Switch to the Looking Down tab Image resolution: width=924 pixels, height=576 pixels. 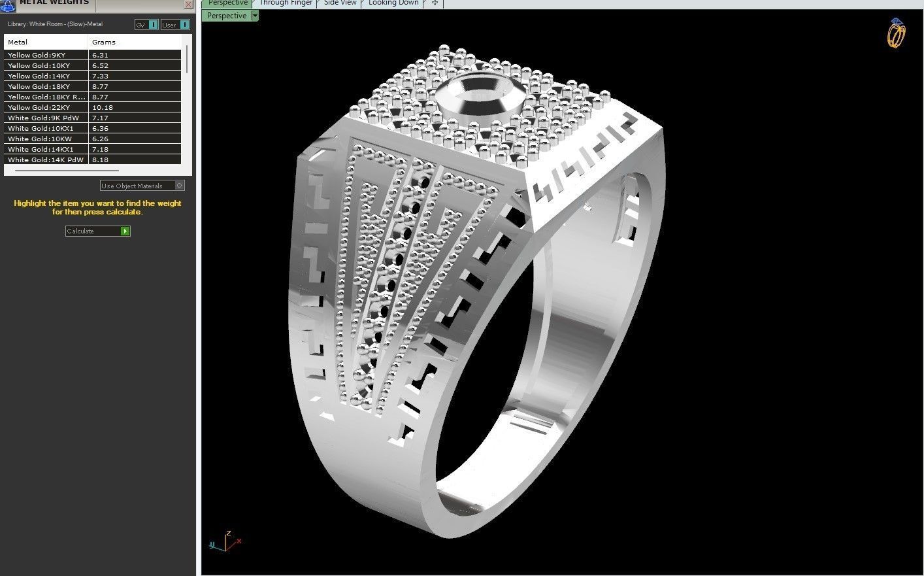393,3
